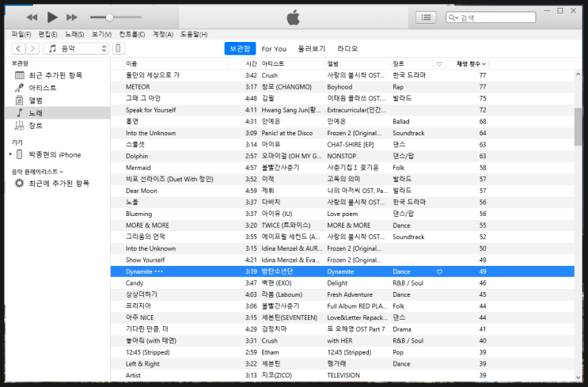
Task: Select the song 아주 NICE
Action: tap(140, 317)
